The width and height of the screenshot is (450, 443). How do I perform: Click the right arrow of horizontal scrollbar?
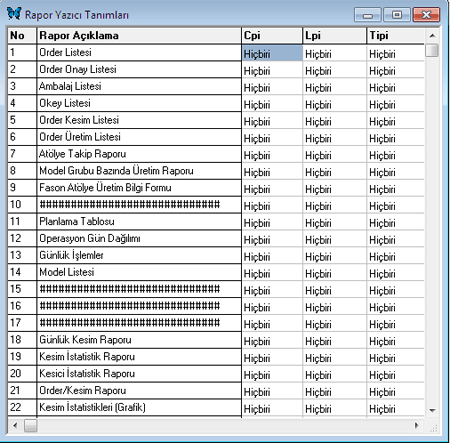(x=416, y=425)
